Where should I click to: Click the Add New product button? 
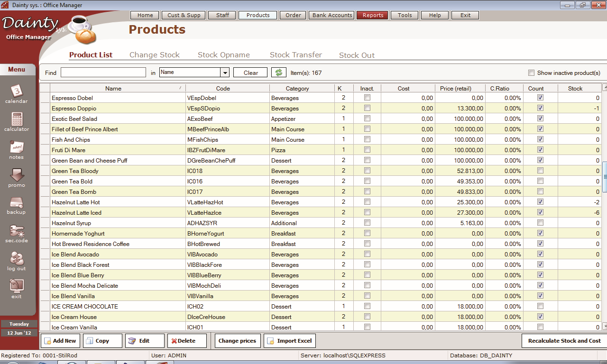click(60, 341)
